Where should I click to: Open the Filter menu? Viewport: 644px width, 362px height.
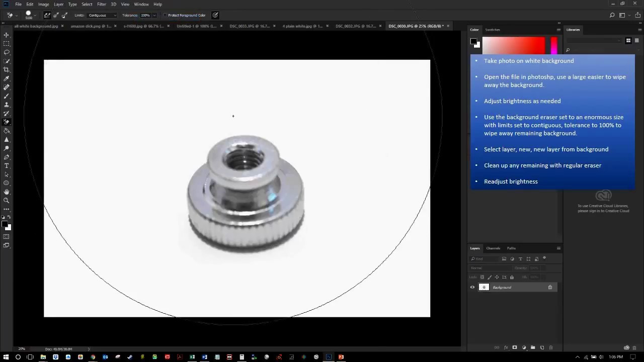(x=102, y=4)
